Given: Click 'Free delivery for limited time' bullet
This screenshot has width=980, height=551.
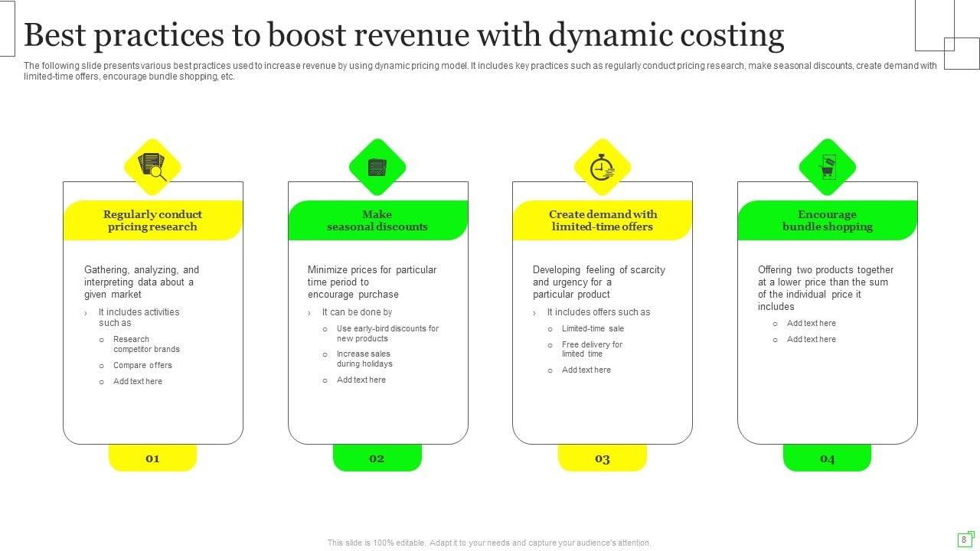Looking at the screenshot, I should (592, 349).
